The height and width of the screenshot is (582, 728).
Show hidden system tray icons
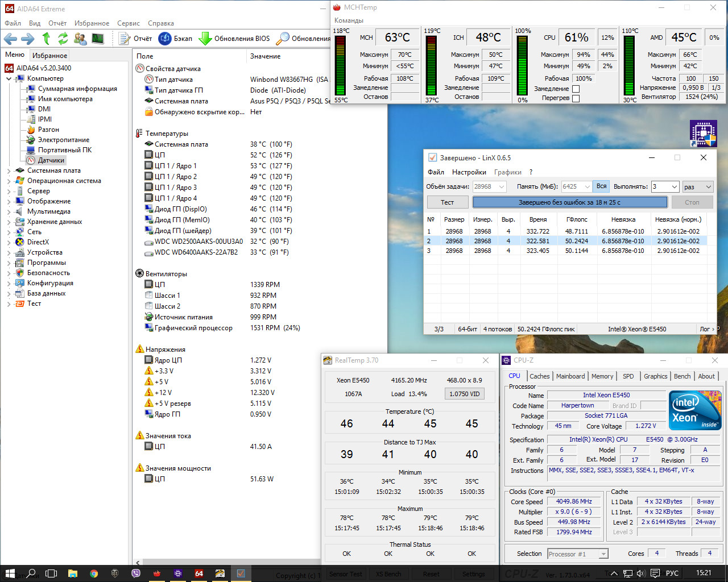click(614, 573)
